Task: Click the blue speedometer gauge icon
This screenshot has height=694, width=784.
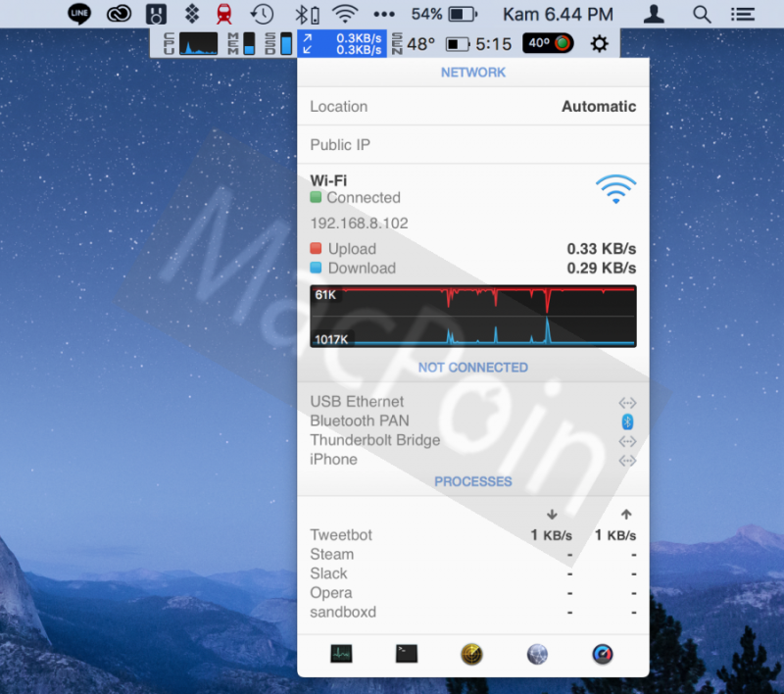Action: tap(603, 655)
